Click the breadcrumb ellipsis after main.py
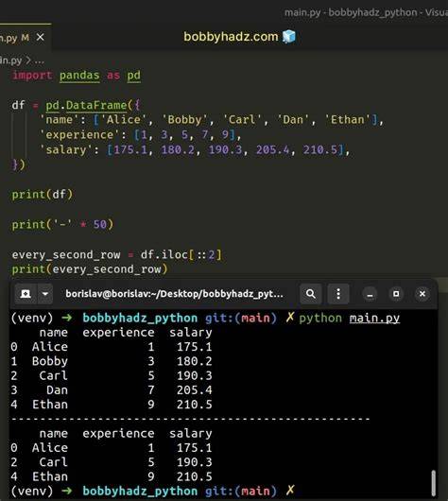The height and width of the screenshot is (501, 448). [x=40, y=60]
